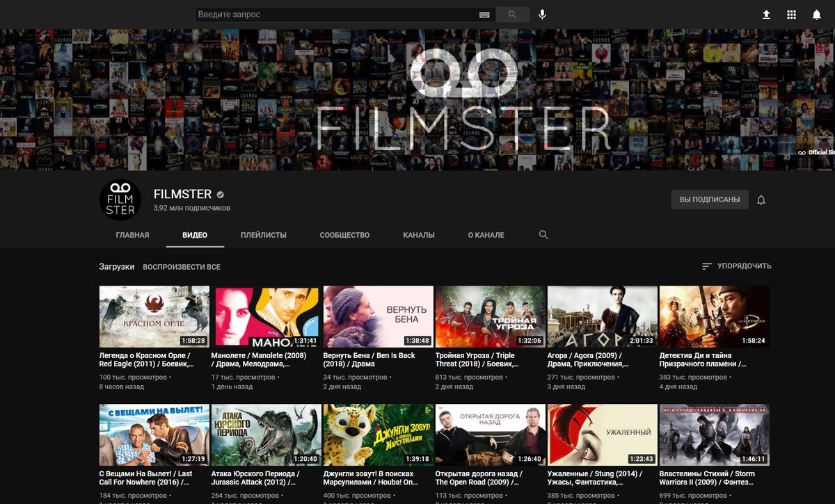
Task: Open the Открытая дорога назад thumbnail
Action: coord(491,435)
